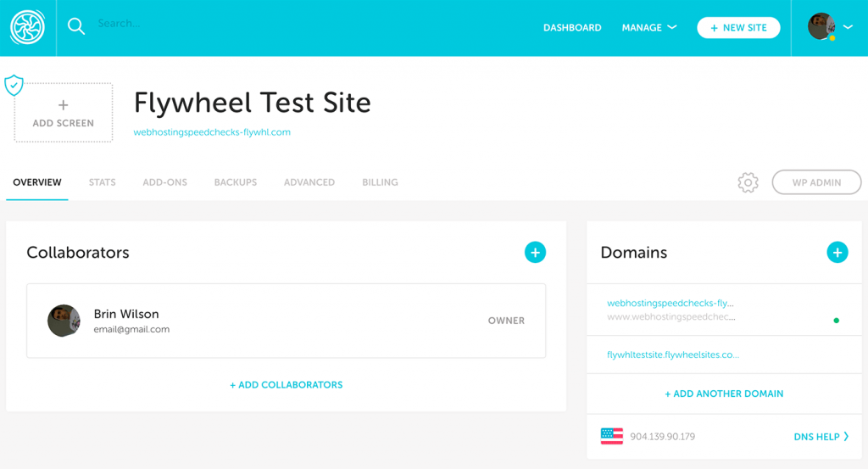868x469 pixels.
Task: Click the OWNER role label
Action: click(506, 321)
